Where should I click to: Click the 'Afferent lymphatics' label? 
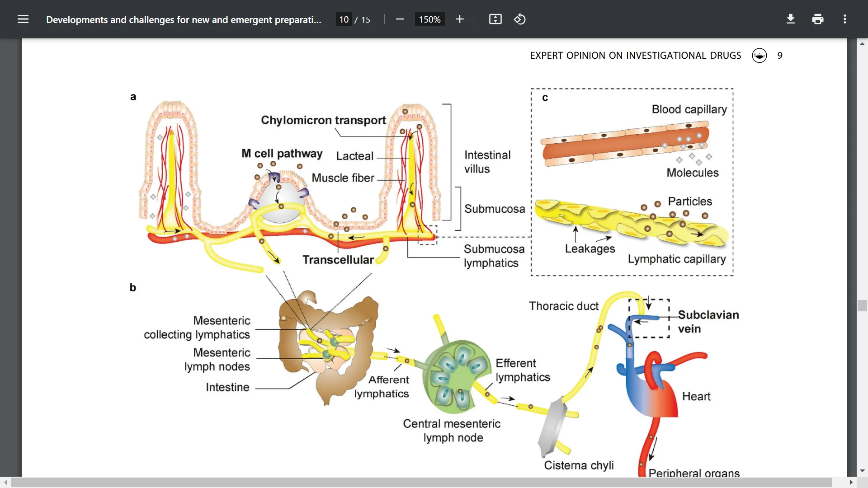click(382, 387)
